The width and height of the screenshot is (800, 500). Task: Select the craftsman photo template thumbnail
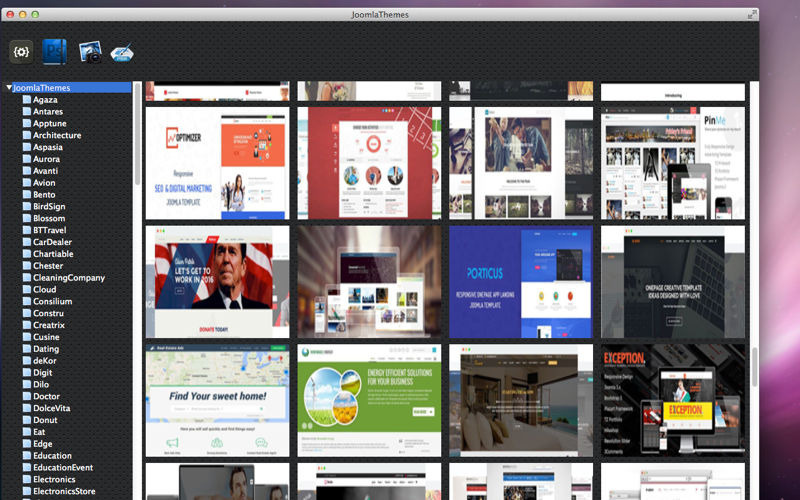point(521,163)
